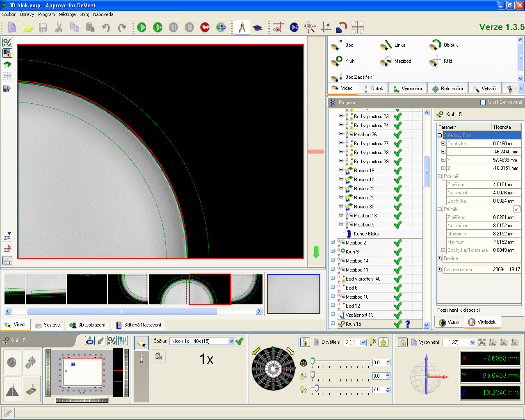Select the Konec Bloku tree row
The height and width of the screenshot is (420, 525).
pos(366,234)
